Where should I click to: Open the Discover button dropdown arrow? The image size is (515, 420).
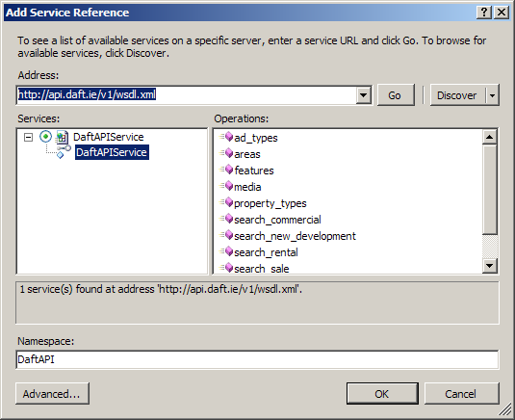(x=492, y=95)
